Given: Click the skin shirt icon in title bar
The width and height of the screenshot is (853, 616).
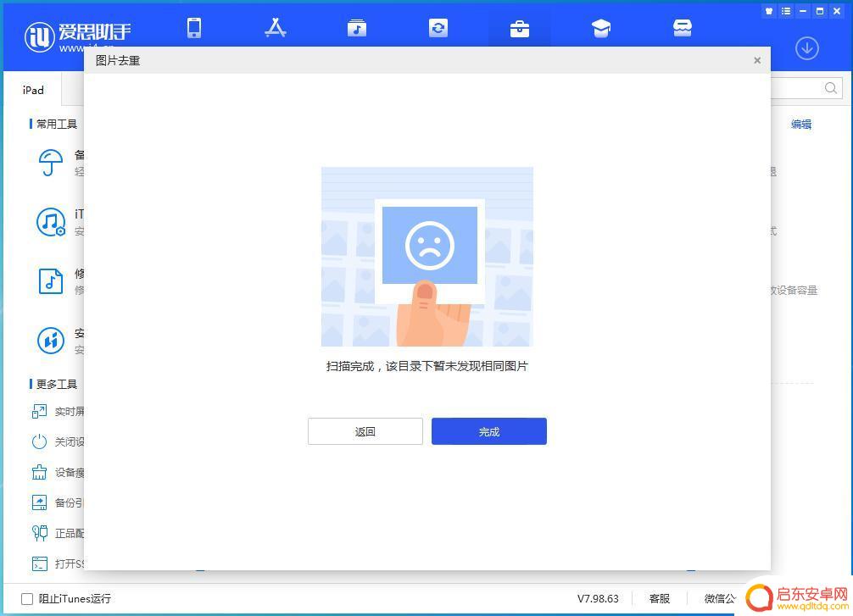Looking at the screenshot, I should (769, 11).
